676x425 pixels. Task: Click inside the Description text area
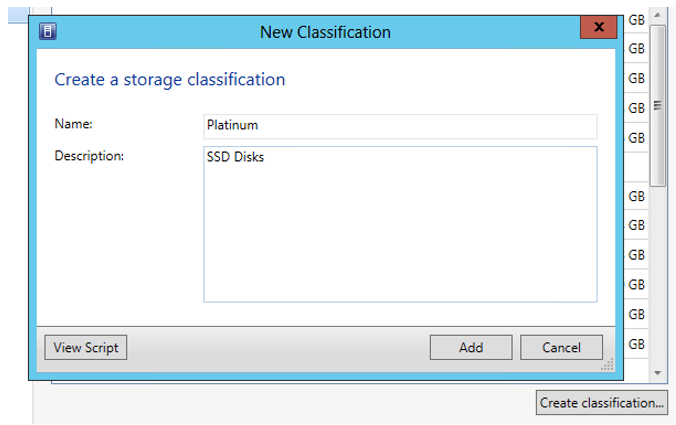coord(399,223)
